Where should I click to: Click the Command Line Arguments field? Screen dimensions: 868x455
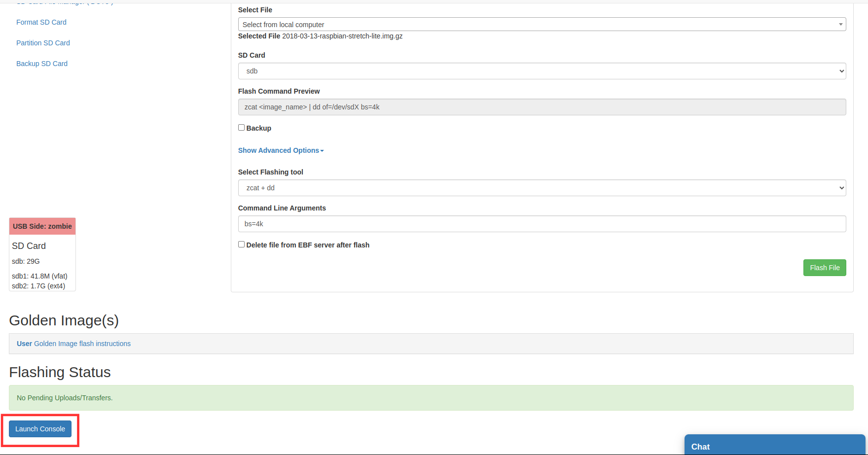pyautogui.click(x=542, y=224)
